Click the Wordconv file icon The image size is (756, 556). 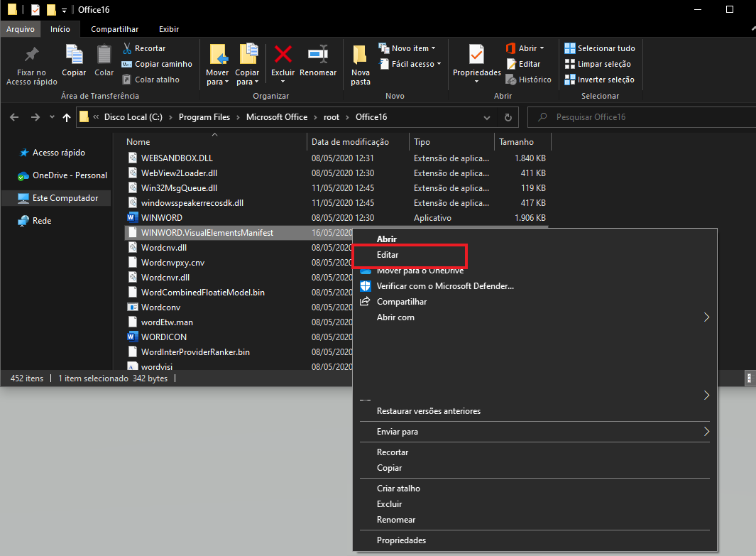coord(132,307)
